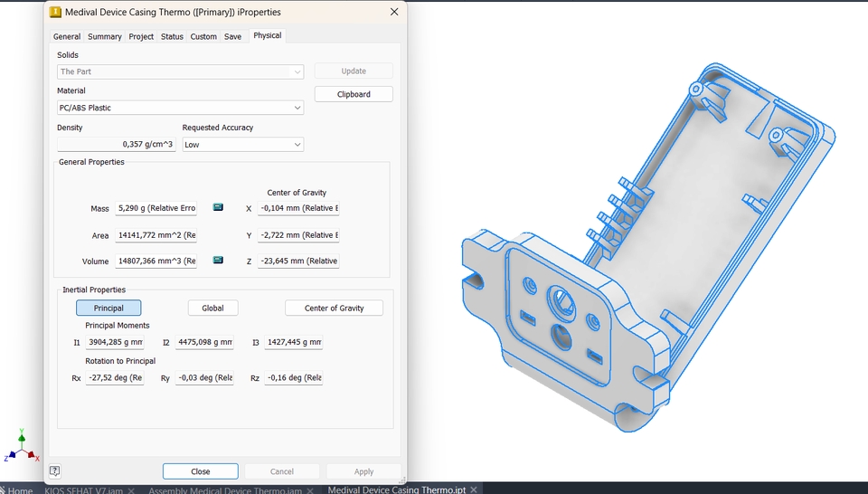The height and width of the screenshot is (494, 868).
Task: Click the Update button
Action: pyautogui.click(x=354, y=71)
